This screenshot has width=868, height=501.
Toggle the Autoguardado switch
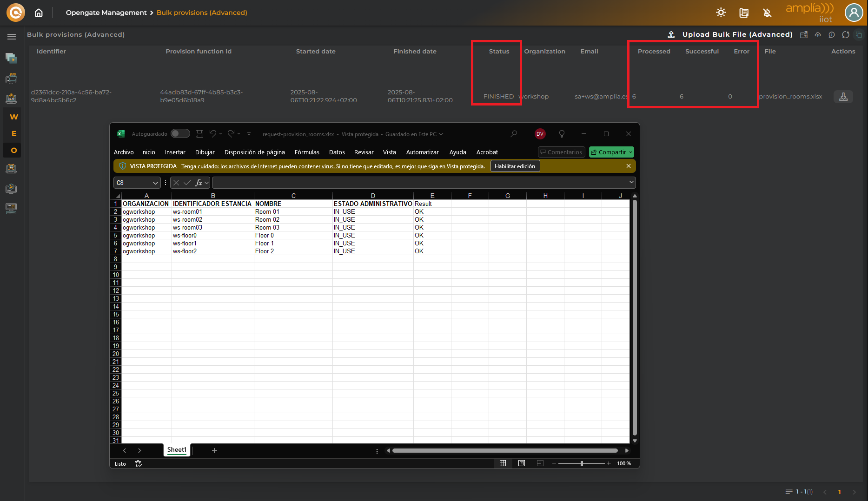pos(180,134)
